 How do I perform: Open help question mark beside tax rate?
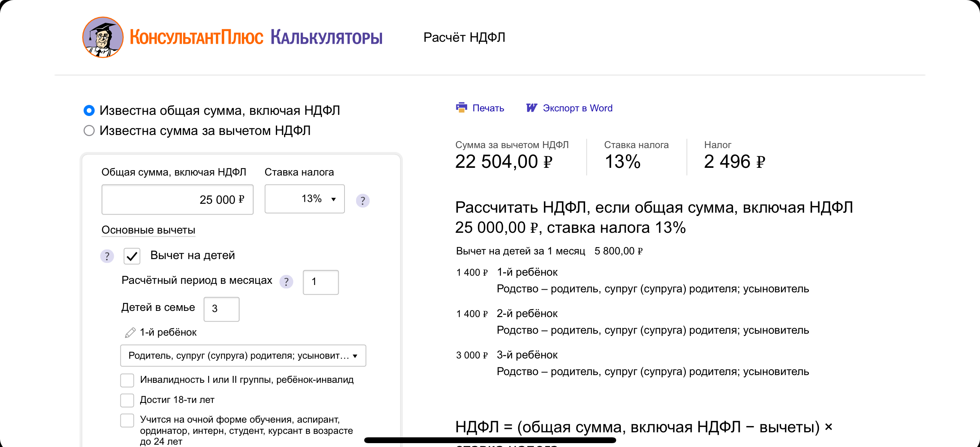click(x=363, y=201)
